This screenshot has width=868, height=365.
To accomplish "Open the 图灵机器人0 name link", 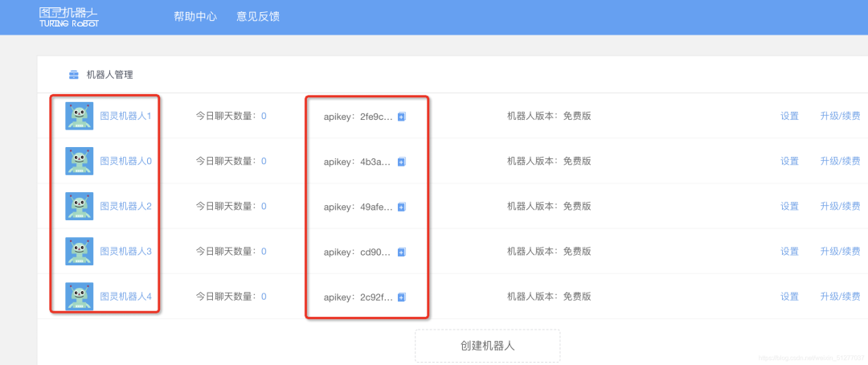I will [x=125, y=161].
